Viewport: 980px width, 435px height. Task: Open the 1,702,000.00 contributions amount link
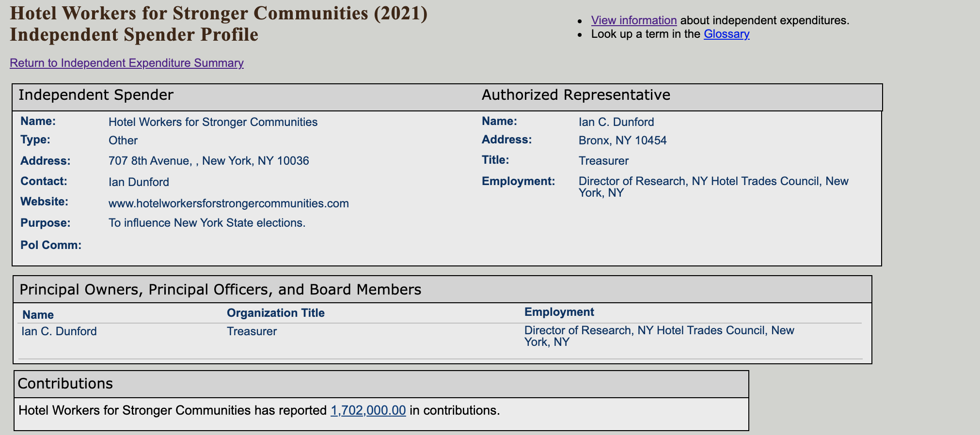(x=368, y=410)
